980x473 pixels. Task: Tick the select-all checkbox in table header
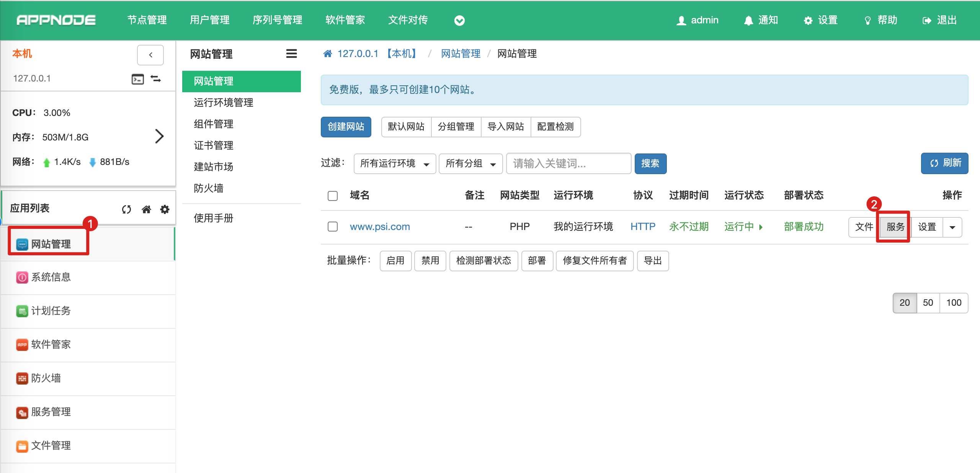pyautogui.click(x=333, y=196)
